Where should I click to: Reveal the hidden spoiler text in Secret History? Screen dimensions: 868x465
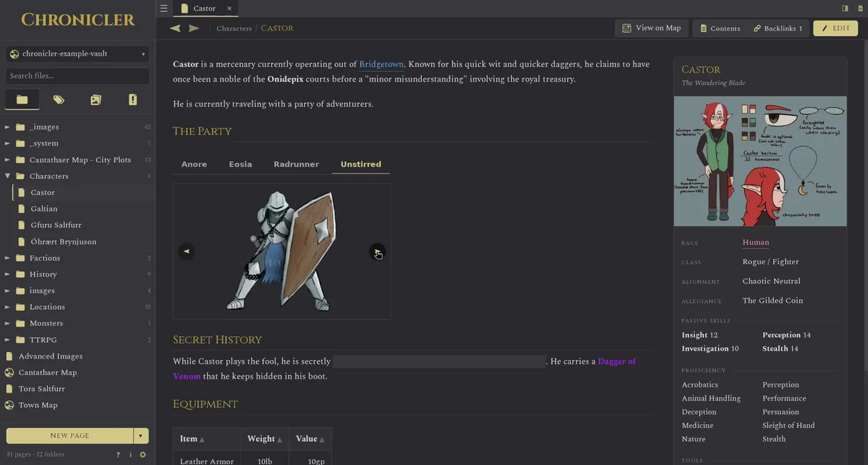[439, 362]
